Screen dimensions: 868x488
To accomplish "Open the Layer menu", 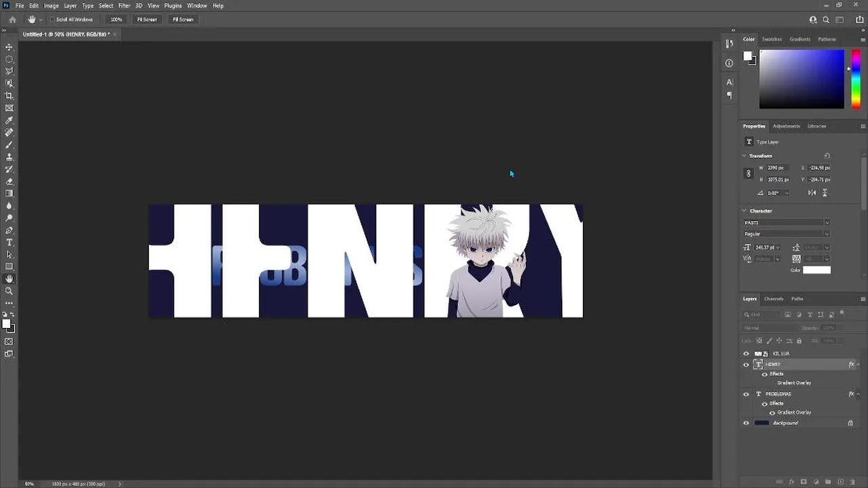I will click(x=70, y=5).
